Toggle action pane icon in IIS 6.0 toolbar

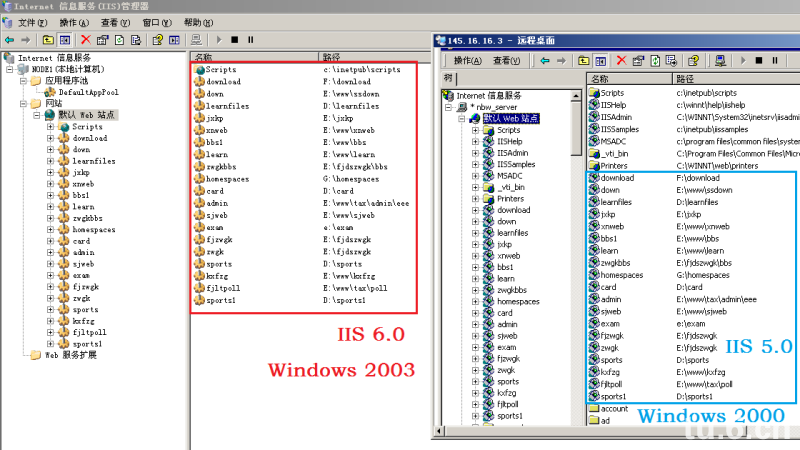pos(174,40)
